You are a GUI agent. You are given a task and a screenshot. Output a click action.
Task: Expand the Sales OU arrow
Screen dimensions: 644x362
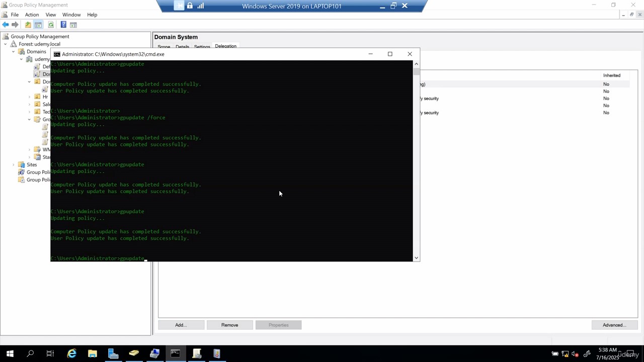pos(29,105)
